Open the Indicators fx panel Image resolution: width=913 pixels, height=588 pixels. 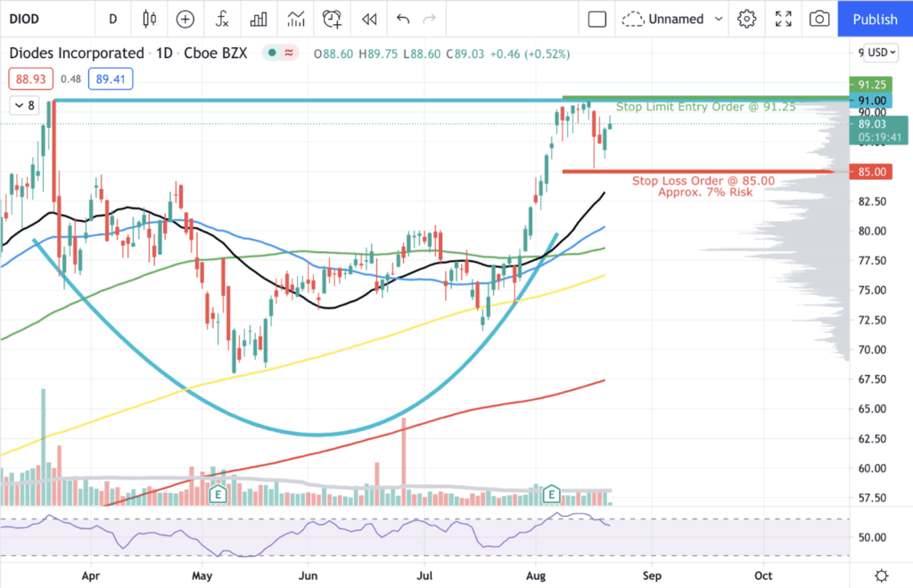coord(221,19)
